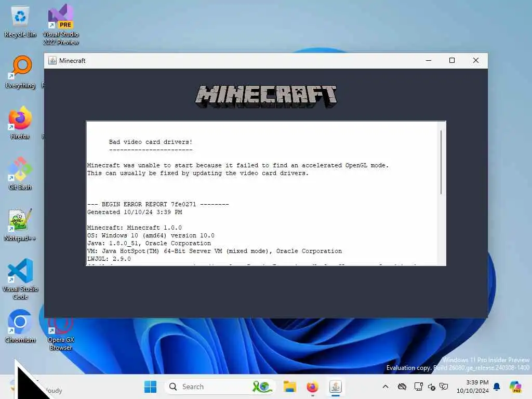The width and height of the screenshot is (532, 399).
Task: Expand the hidden system tray icons
Action: (385, 387)
